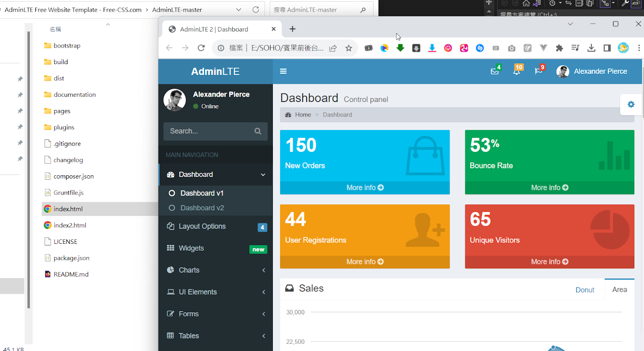Viewport: 644px width, 351px height.
Task: Reload the browser page
Action: (x=201, y=48)
